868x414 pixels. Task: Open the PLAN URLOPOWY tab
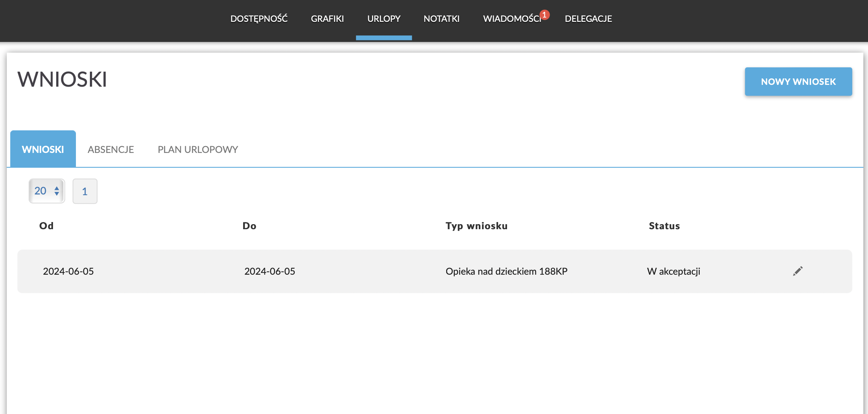198,149
